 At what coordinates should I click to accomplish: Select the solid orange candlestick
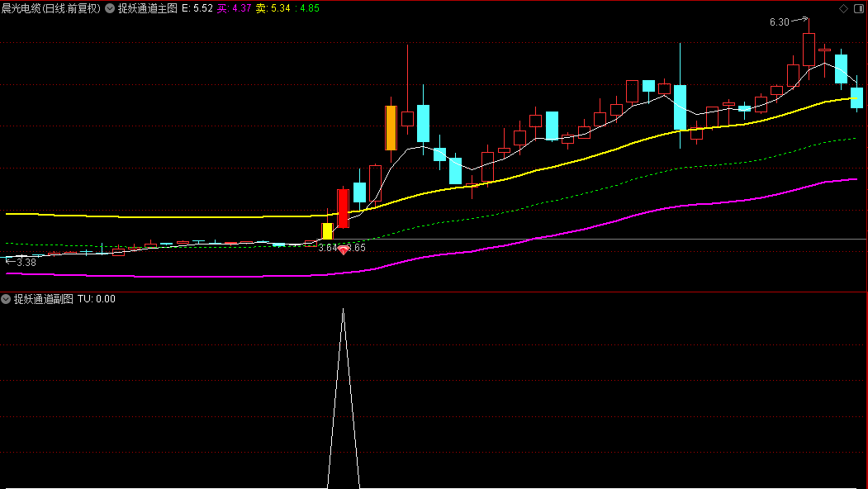(x=391, y=128)
